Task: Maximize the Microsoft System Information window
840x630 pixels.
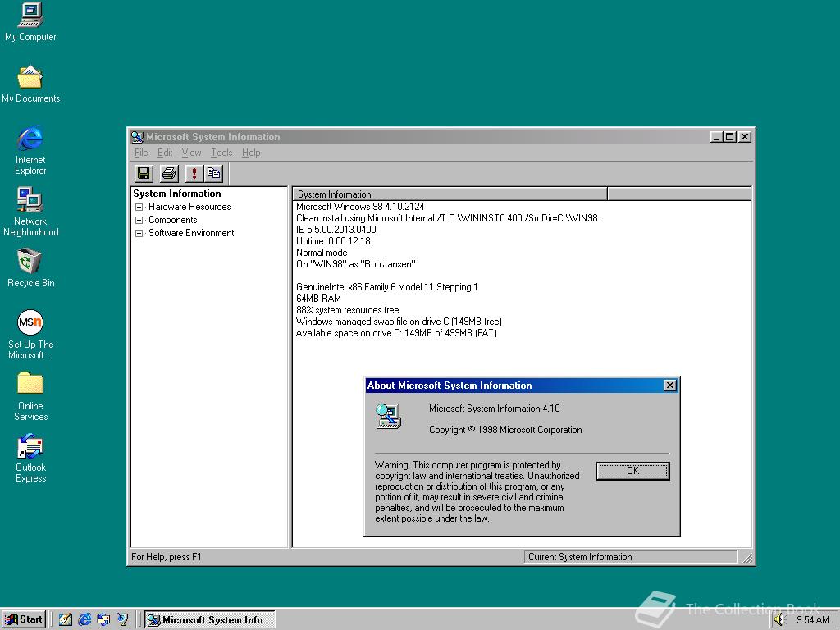Action: [729, 137]
